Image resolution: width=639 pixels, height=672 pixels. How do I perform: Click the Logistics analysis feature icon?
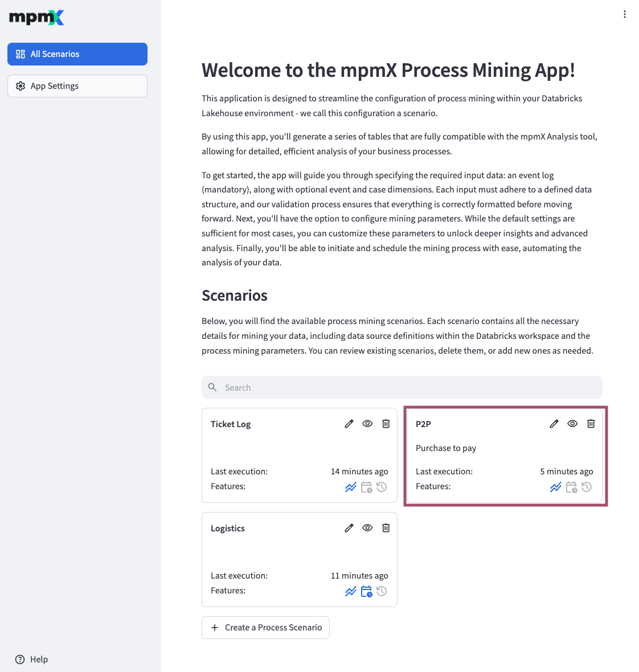(x=351, y=592)
